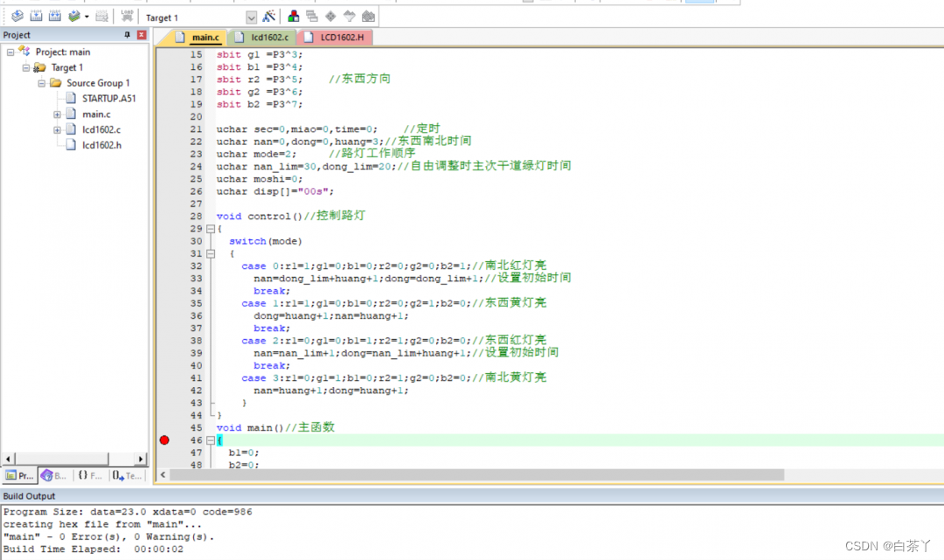The width and height of the screenshot is (944, 560).
Task: Switch to the lcd1602.c editor tab
Action: pos(262,38)
